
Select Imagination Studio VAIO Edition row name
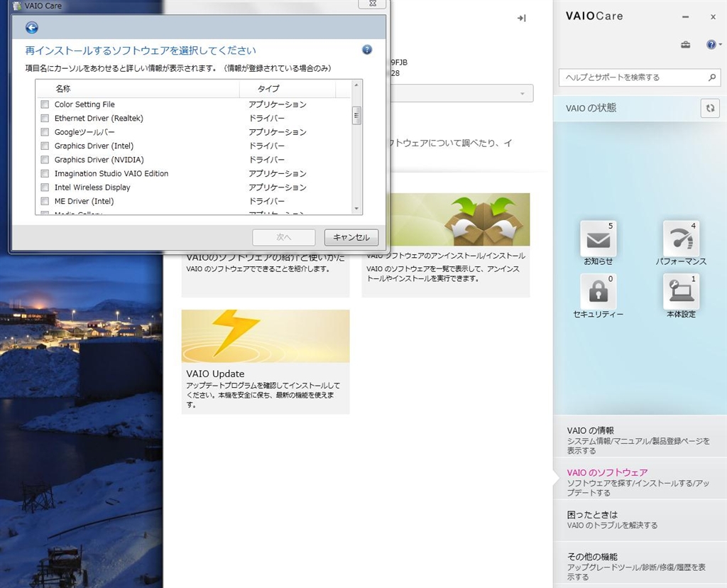tap(111, 173)
